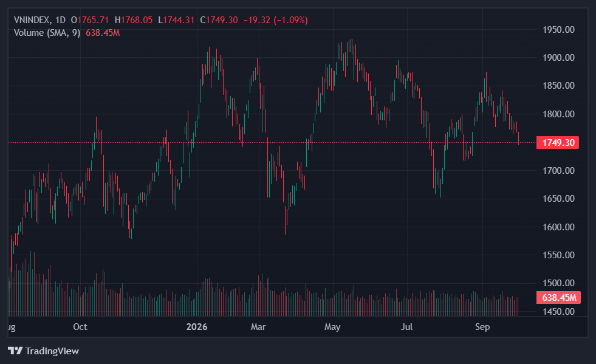Open the TradingView logo link
The height and width of the screenshot is (364, 596).
click(43, 351)
